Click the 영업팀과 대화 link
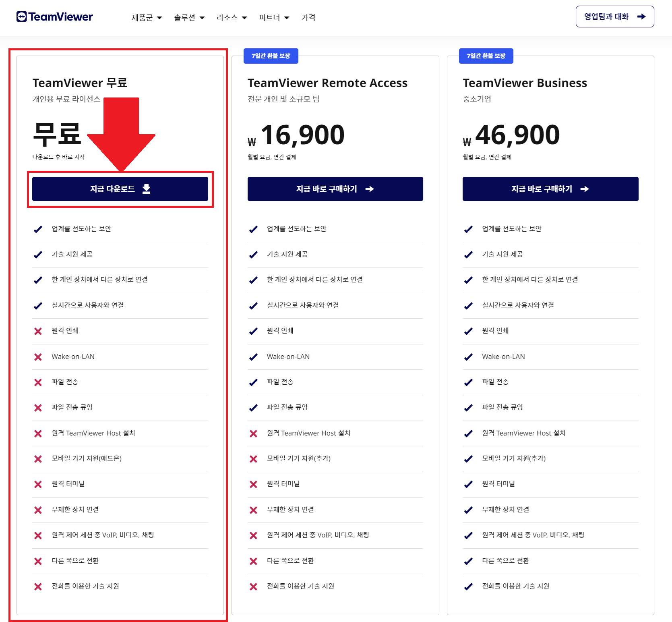 (614, 17)
